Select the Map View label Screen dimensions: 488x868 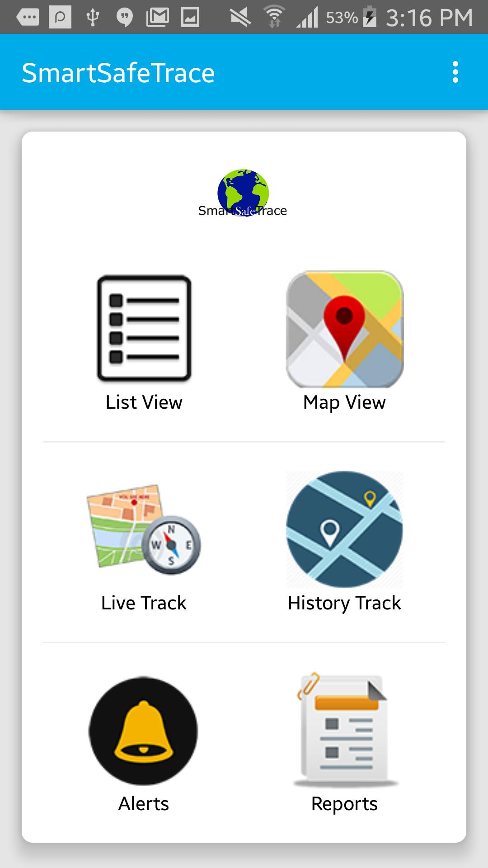point(344,402)
